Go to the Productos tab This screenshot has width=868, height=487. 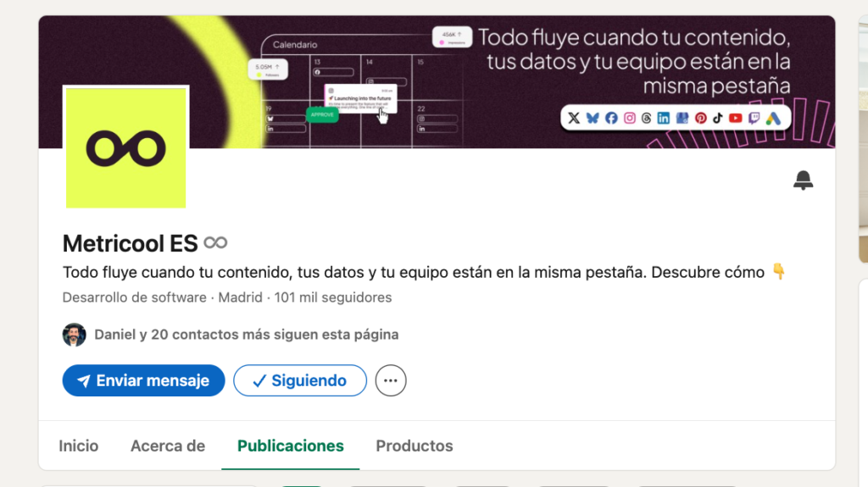pos(415,445)
